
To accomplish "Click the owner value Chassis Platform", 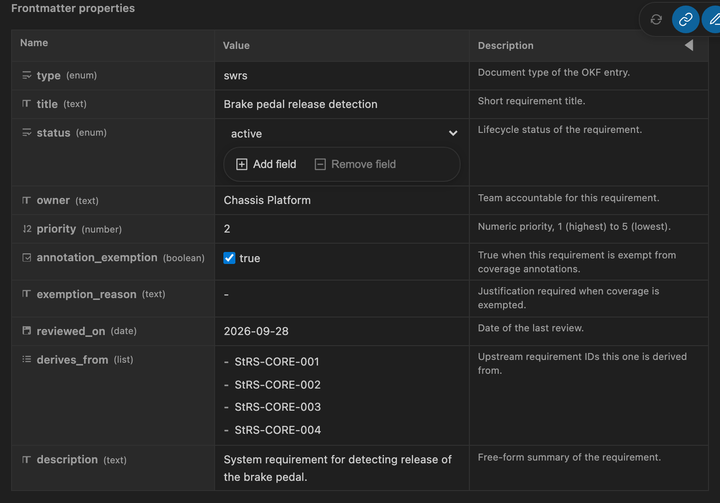I will click(267, 200).
